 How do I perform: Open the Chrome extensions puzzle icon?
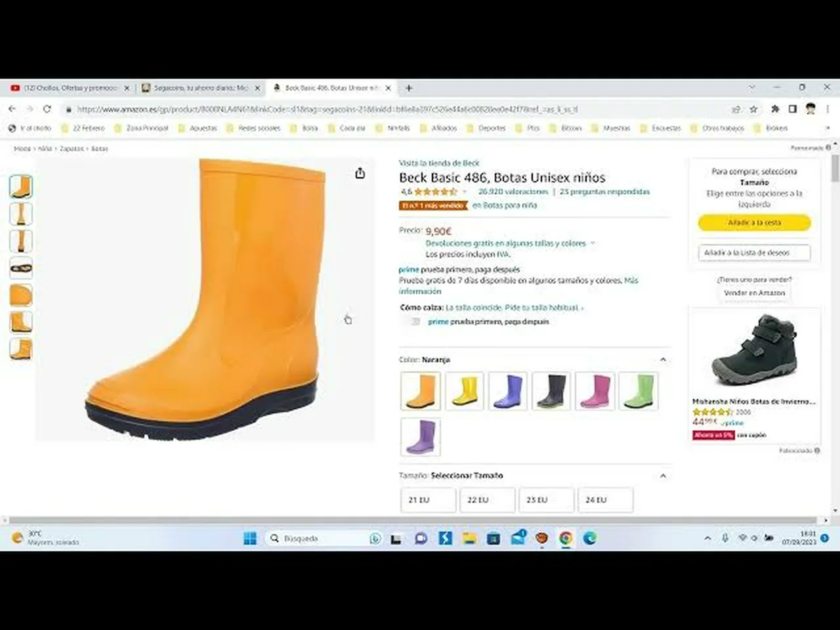tap(775, 109)
